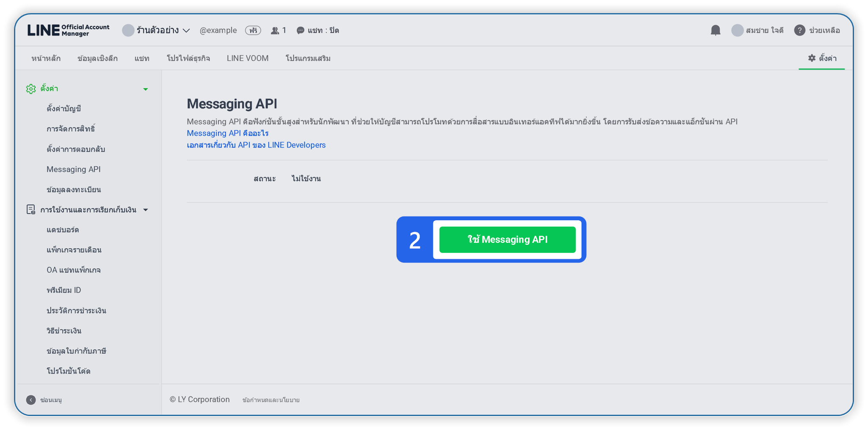
Task: Click the ฟรี plan badge
Action: [253, 31]
